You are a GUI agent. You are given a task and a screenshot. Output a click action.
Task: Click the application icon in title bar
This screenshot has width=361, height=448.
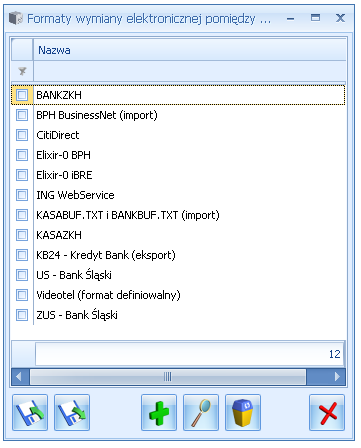click(15, 18)
